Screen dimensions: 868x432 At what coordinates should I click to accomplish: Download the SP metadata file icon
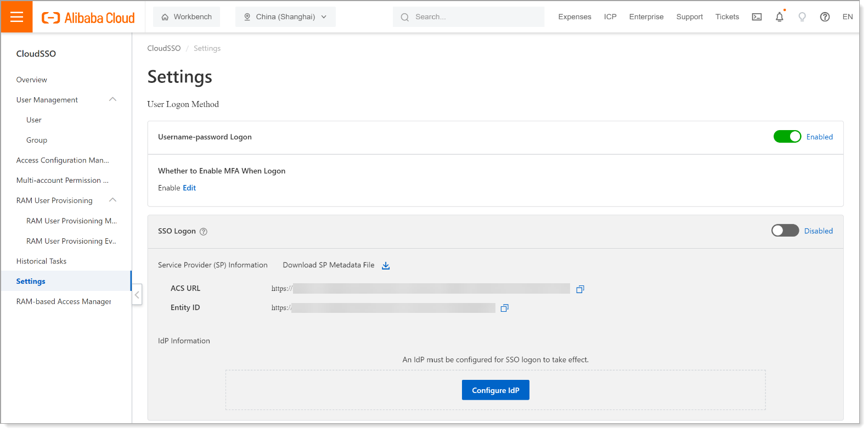point(386,266)
